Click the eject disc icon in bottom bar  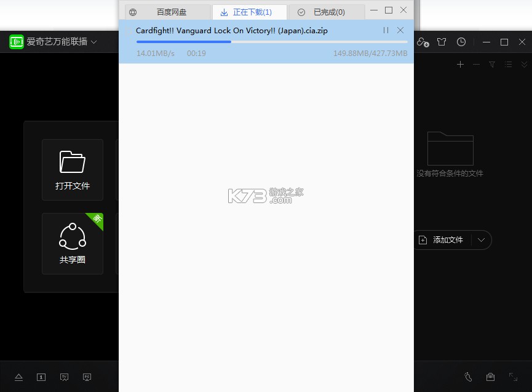pyautogui.click(x=18, y=377)
